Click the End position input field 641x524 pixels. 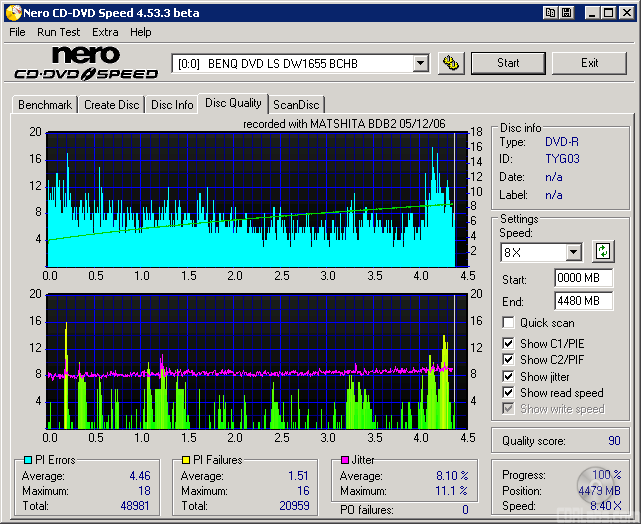click(582, 301)
